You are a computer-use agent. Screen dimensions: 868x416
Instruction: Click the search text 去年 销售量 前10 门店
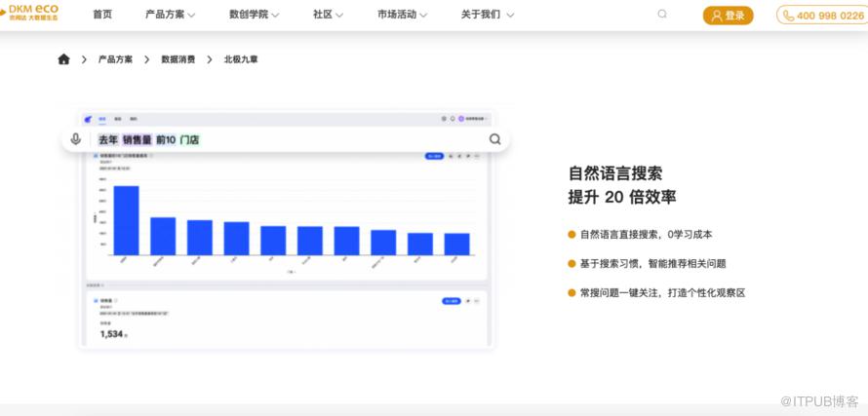[x=148, y=139]
